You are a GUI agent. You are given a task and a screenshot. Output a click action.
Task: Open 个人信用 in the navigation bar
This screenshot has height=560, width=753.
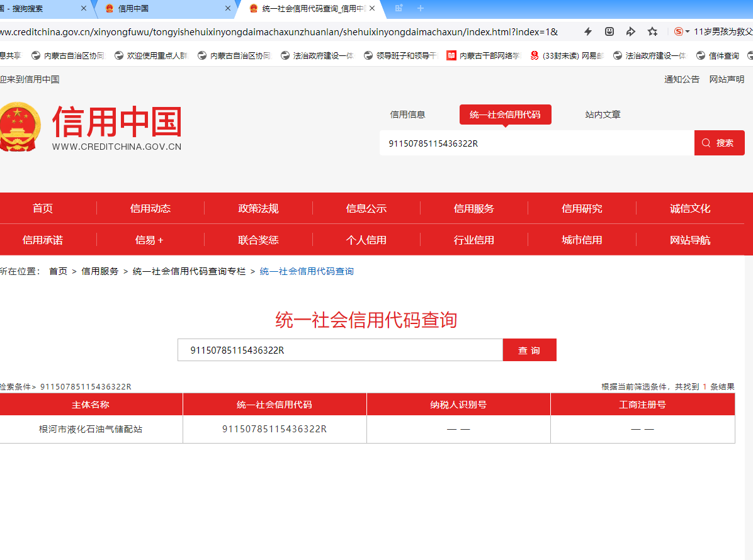click(366, 240)
